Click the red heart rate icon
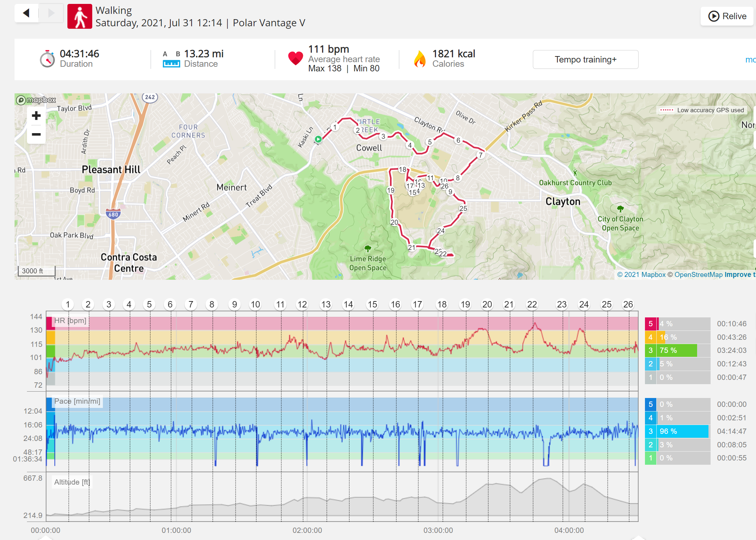Viewport: 756px width, 540px height. point(296,58)
